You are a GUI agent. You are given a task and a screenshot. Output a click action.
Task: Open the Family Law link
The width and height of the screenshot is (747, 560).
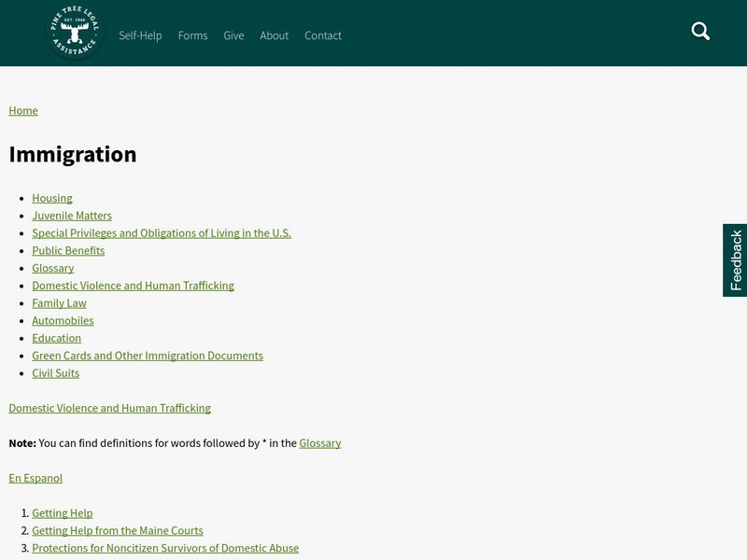tap(59, 303)
